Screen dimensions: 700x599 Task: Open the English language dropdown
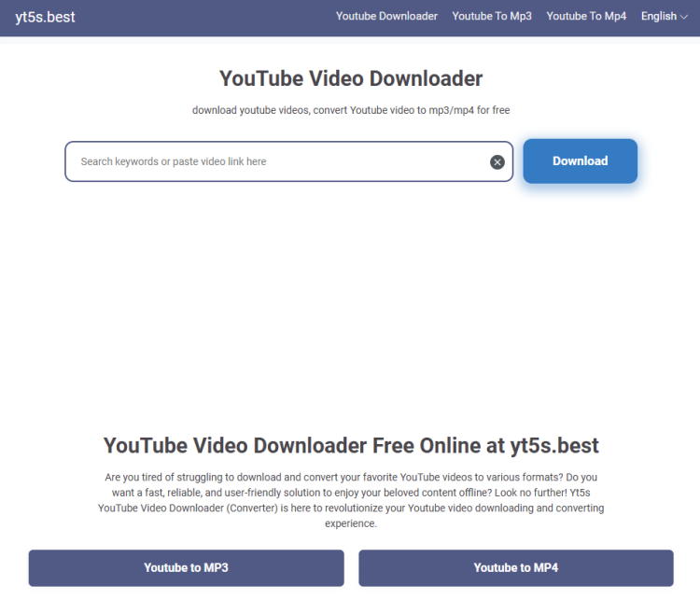pyautogui.click(x=664, y=17)
